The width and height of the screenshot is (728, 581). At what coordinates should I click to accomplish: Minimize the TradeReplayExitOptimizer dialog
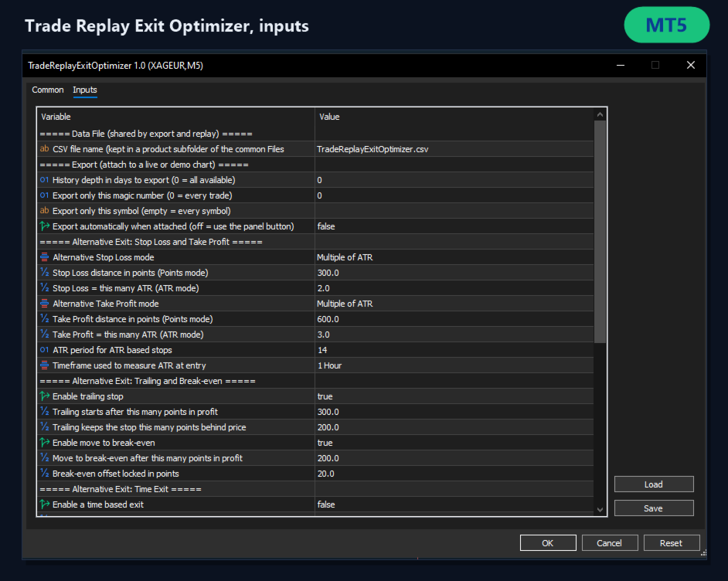click(621, 65)
